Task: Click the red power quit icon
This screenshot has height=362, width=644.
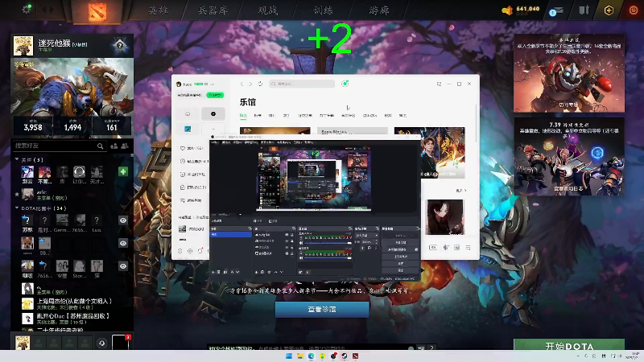Action: [x=634, y=10]
